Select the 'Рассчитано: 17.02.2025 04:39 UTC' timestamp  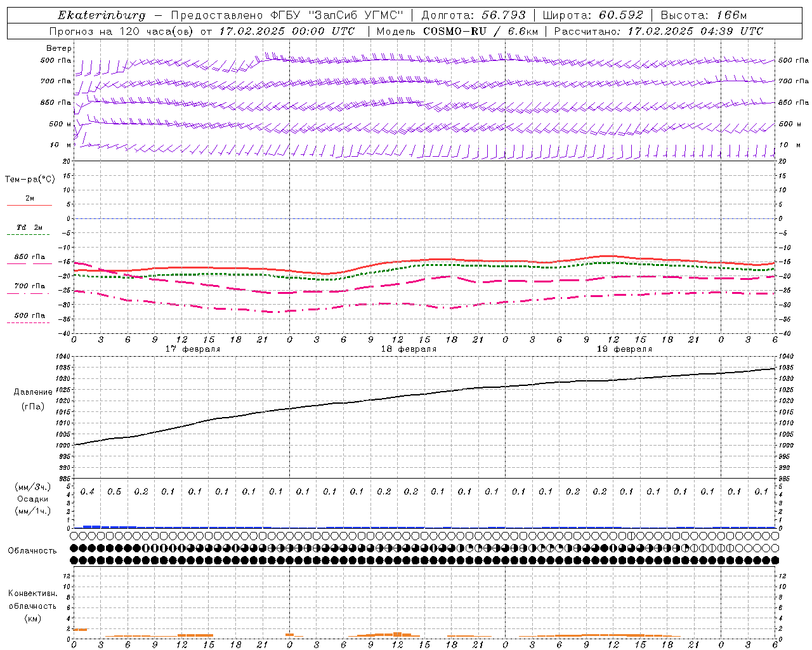click(x=658, y=31)
